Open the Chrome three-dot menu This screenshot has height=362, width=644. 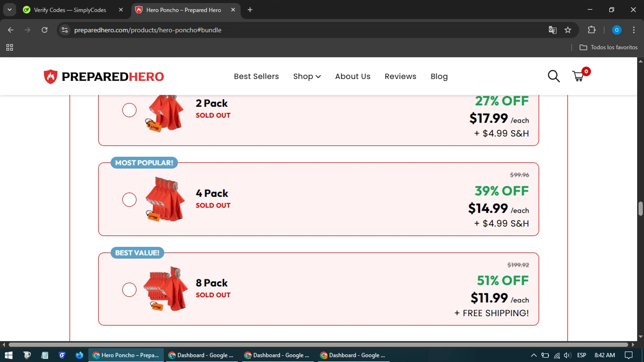(x=634, y=30)
